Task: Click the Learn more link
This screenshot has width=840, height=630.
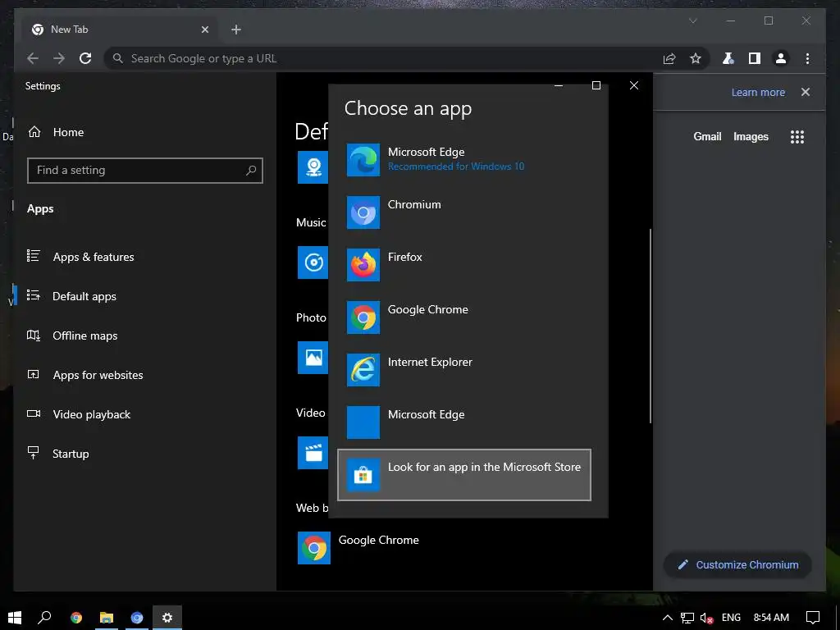Action: [758, 92]
